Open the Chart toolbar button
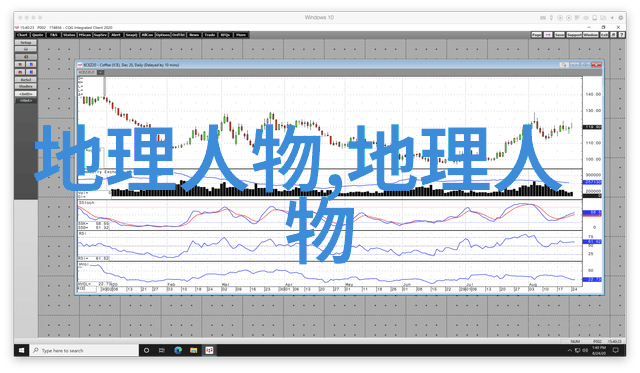Viewport: 640px width, 373px height. 22,35
